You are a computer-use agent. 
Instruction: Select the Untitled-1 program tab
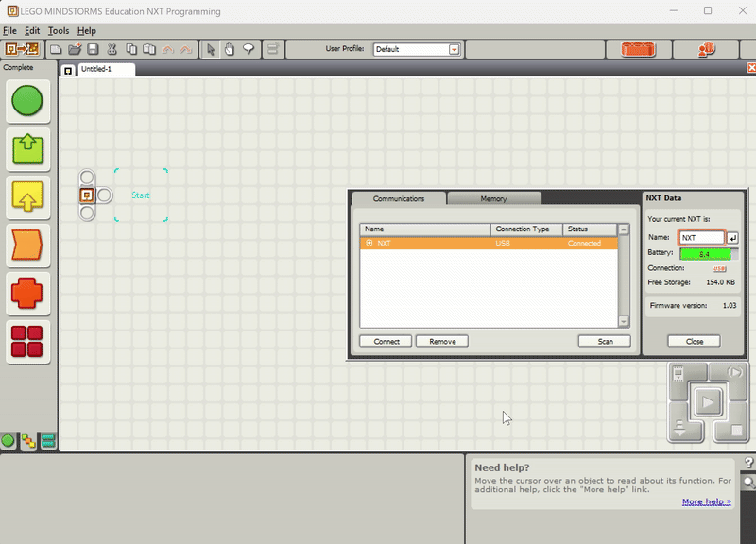click(106, 69)
